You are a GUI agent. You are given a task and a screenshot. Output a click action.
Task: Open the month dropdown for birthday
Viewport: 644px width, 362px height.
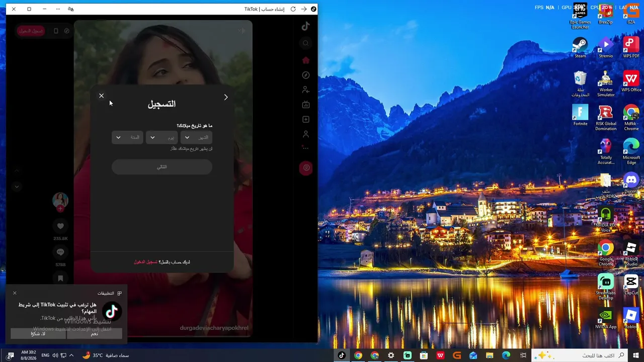coord(196,137)
